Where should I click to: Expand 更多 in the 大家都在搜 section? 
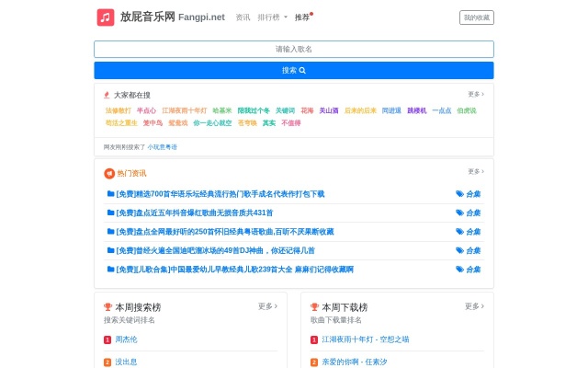(475, 94)
